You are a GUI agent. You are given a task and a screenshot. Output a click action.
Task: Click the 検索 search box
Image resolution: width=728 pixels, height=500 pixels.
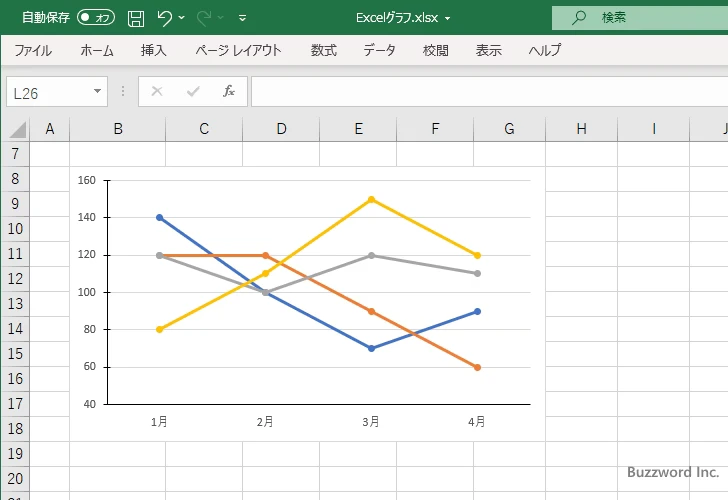(640, 18)
